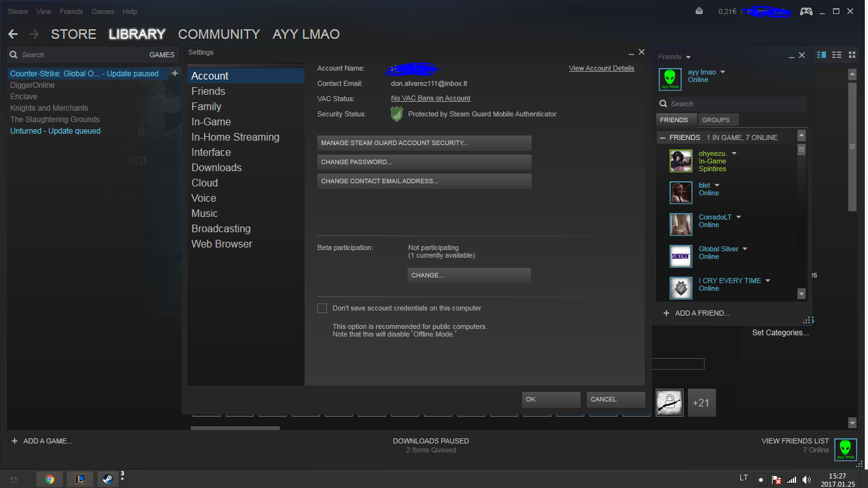The image size is (868, 488).
Task: Switch library to grid view icon
Action: (x=852, y=55)
